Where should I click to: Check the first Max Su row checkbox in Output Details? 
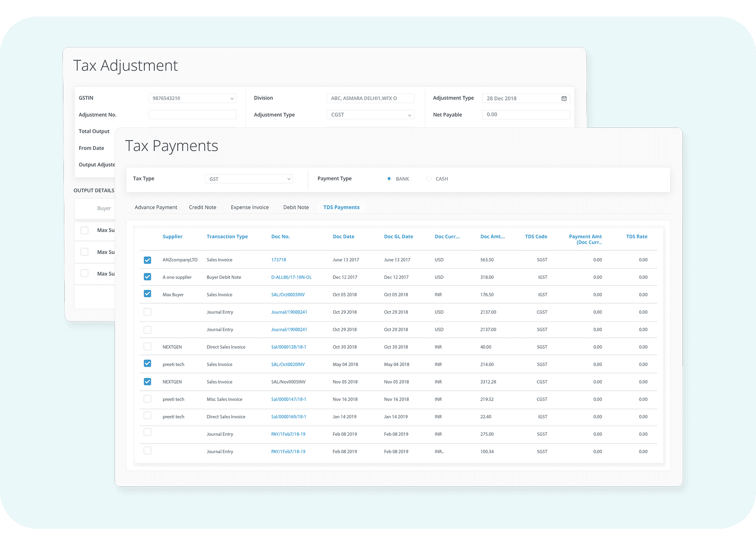coord(84,231)
